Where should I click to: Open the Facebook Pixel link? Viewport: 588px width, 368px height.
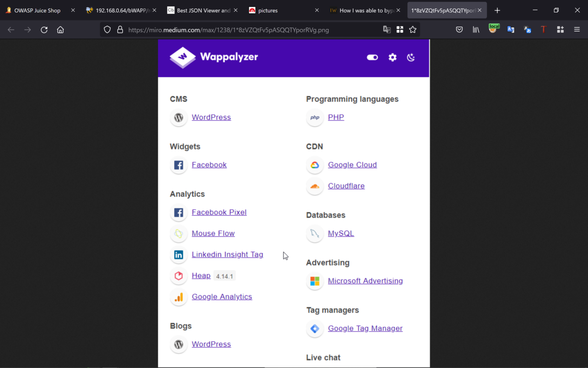(x=219, y=212)
